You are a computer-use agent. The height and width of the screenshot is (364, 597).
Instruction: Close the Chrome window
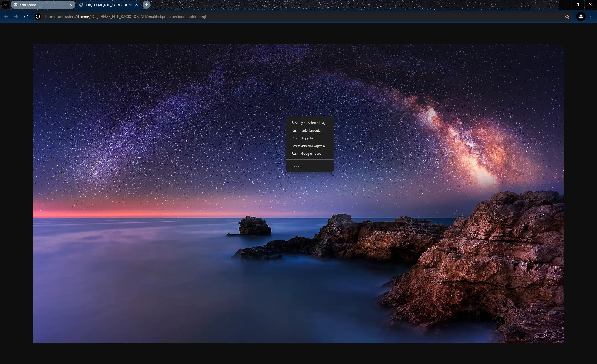coord(591,5)
